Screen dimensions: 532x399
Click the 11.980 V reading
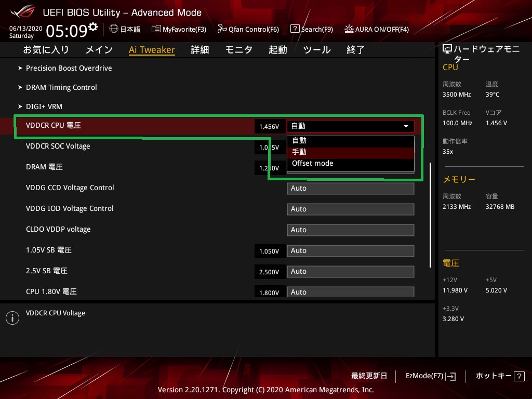coord(455,290)
